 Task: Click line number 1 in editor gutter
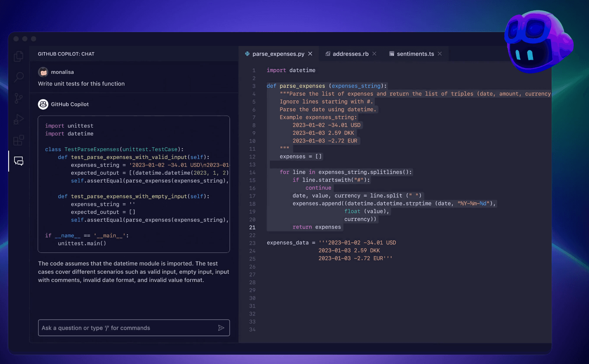pyautogui.click(x=254, y=70)
